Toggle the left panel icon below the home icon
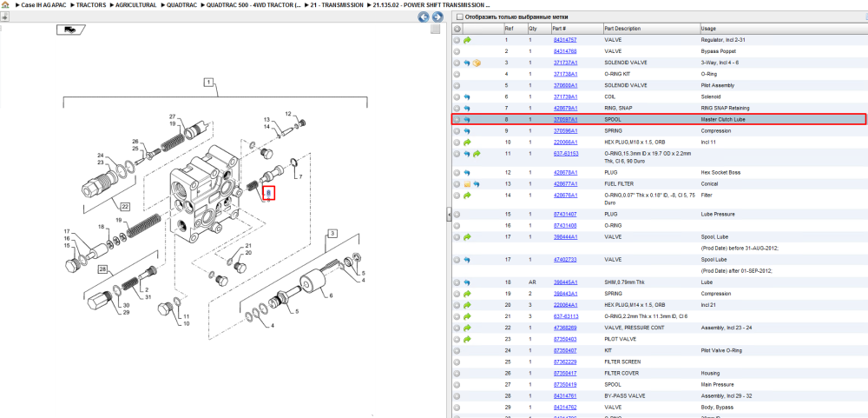 click(x=4, y=17)
